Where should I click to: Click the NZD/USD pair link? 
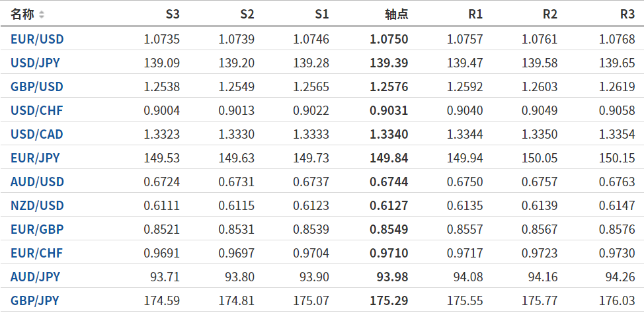(x=37, y=205)
